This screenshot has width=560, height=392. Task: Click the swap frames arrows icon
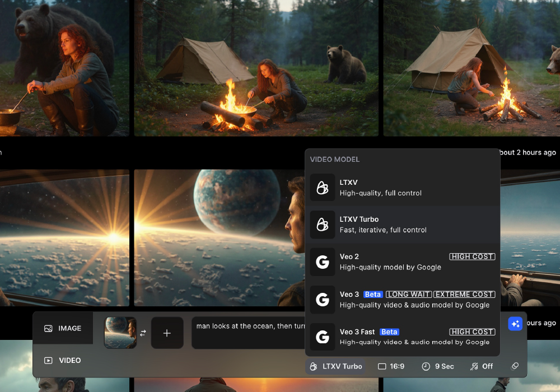tap(143, 333)
